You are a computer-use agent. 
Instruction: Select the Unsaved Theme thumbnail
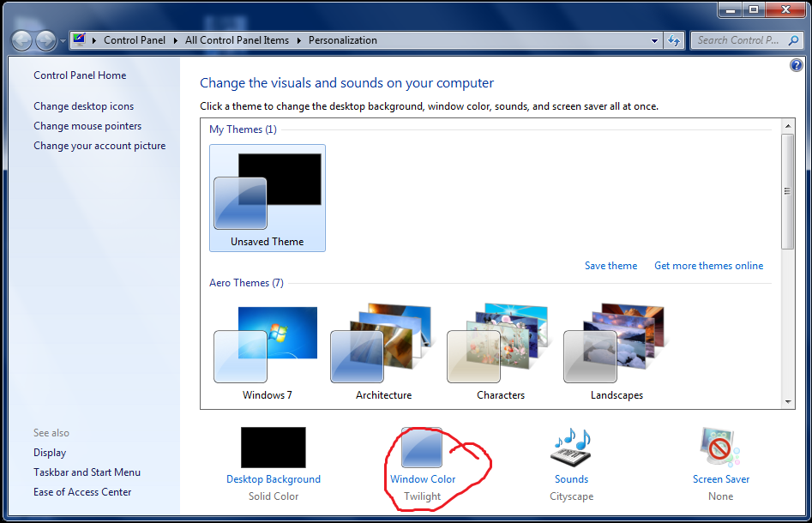tap(268, 198)
